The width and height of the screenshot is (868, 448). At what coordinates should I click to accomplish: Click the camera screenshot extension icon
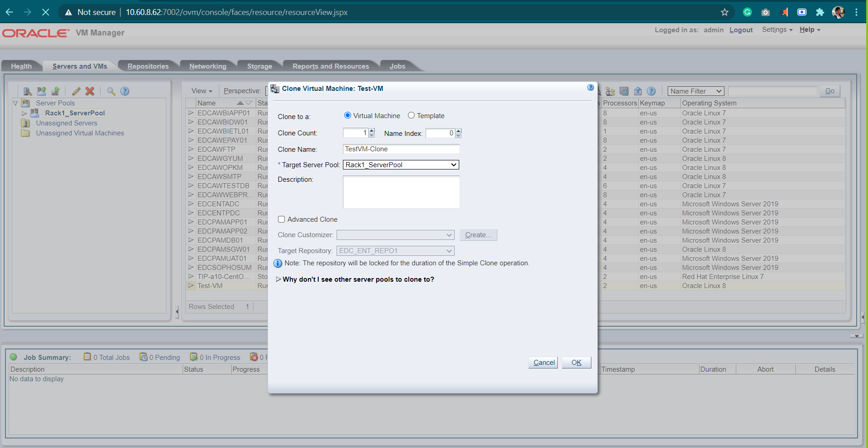click(765, 12)
